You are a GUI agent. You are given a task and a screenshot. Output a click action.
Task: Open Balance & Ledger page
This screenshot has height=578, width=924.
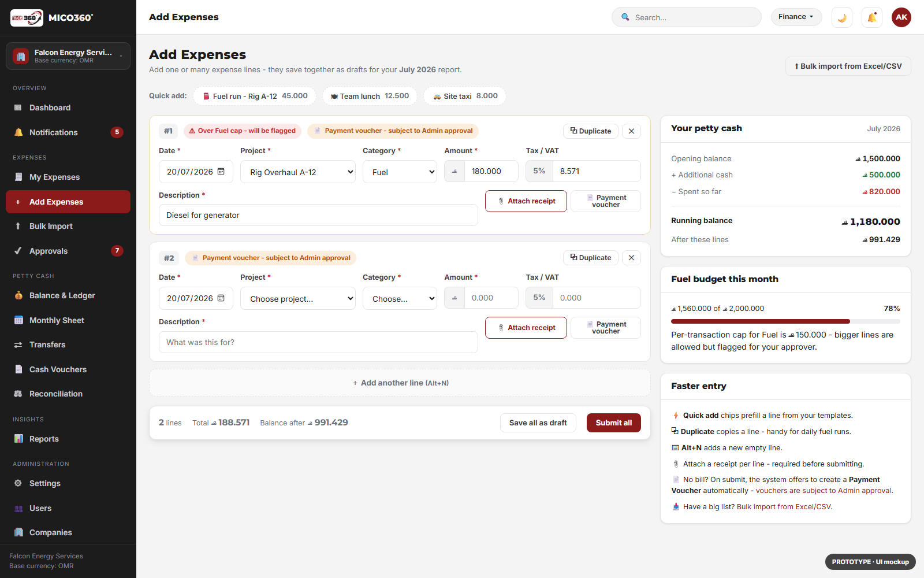[x=68, y=295]
